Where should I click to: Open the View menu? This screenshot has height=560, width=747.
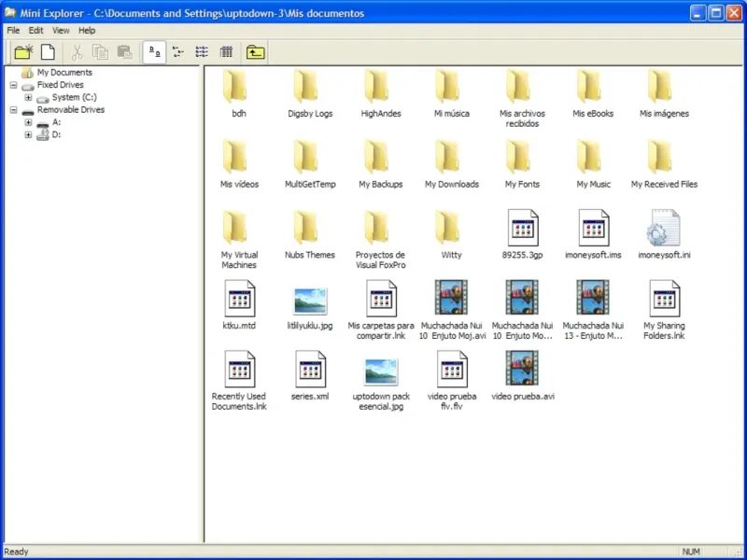(x=61, y=31)
